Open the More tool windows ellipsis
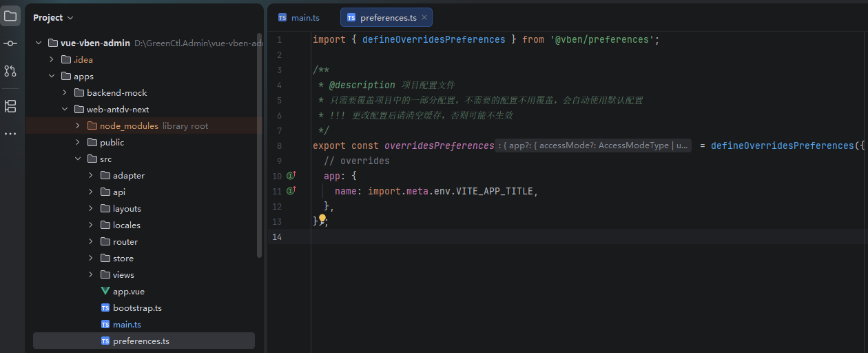This screenshot has height=353, width=868. click(10, 134)
